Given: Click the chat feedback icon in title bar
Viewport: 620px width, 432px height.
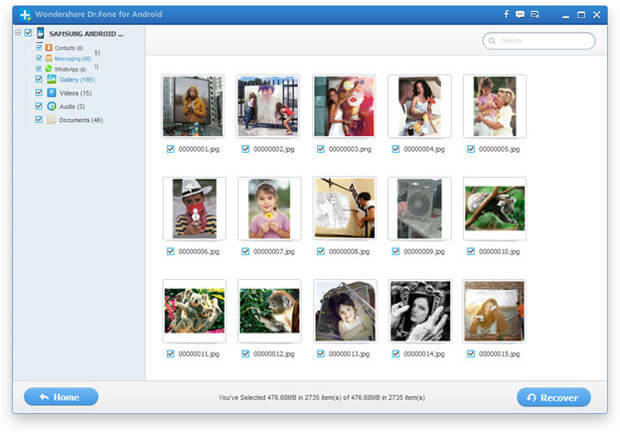Looking at the screenshot, I should [521, 14].
